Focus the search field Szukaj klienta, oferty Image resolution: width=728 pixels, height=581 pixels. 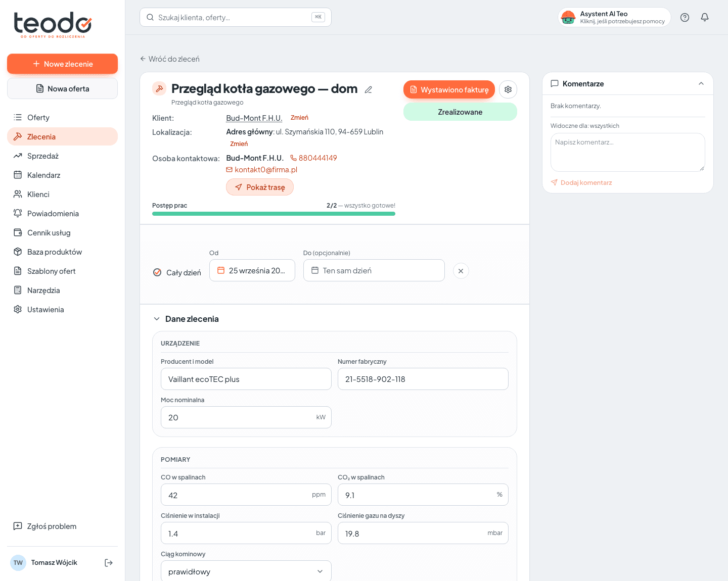click(236, 17)
